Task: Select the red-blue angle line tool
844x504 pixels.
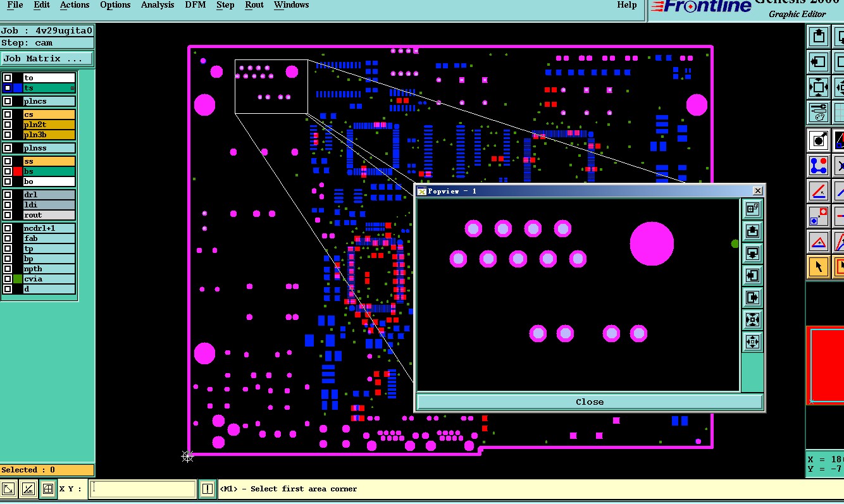Action: pos(819,191)
